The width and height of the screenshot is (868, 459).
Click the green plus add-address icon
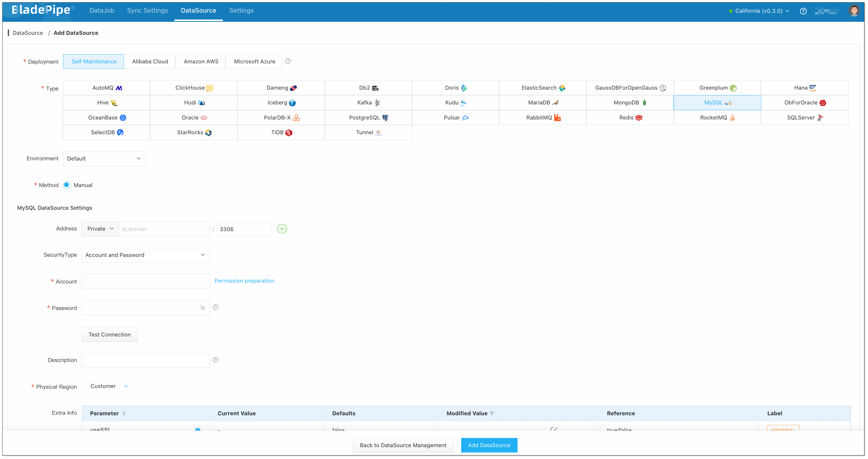point(282,229)
